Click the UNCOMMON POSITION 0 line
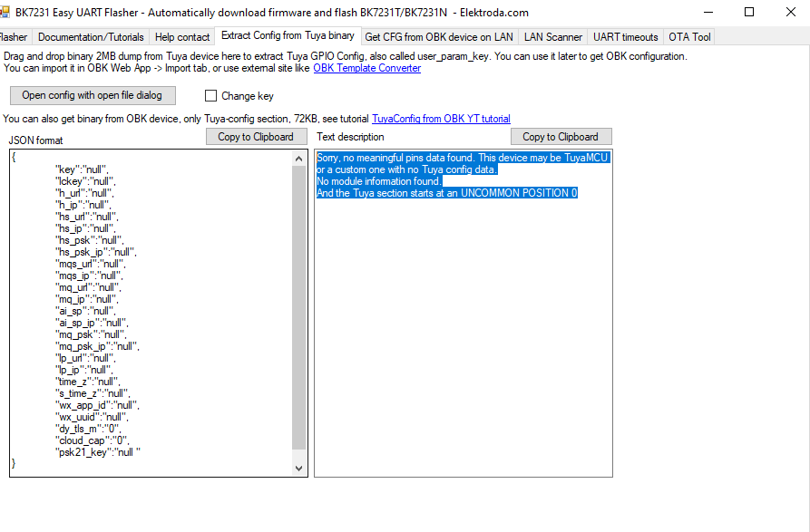Viewport: 810px width, 532px height. click(447, 193)
